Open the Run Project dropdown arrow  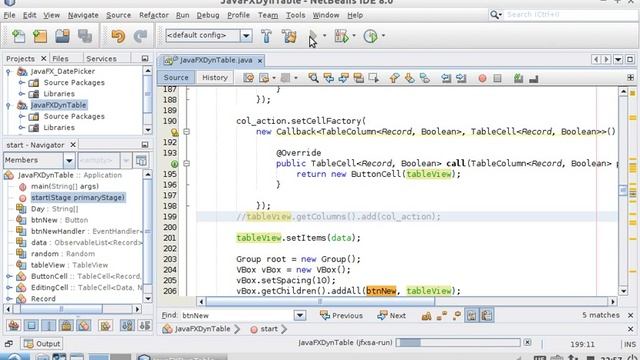pos(324,36)
